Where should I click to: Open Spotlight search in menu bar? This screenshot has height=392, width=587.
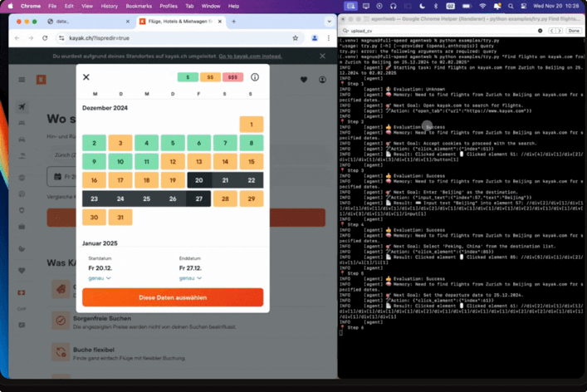coord(511,6)
